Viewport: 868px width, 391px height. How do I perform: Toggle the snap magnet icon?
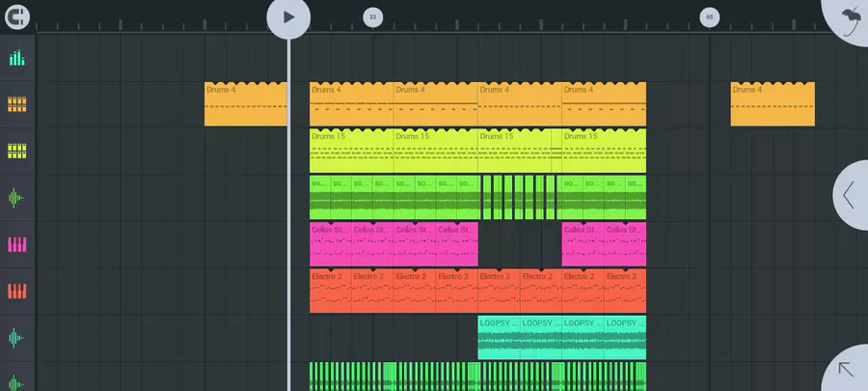point(17,16)
